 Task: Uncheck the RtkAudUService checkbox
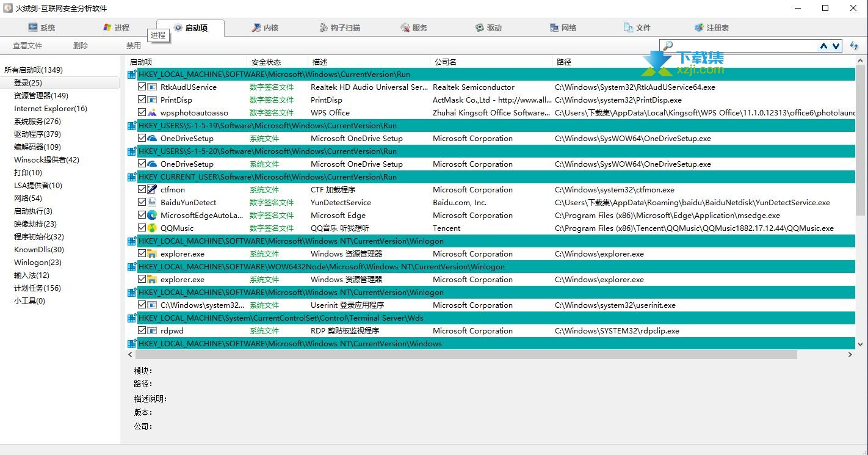[x=142, y=87]
